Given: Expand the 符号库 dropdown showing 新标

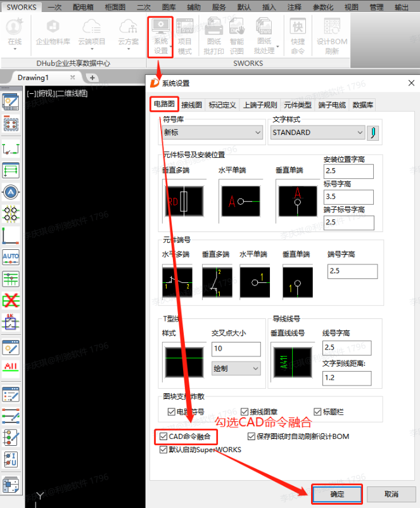Looking at the screenshot, I should [212, 133].
